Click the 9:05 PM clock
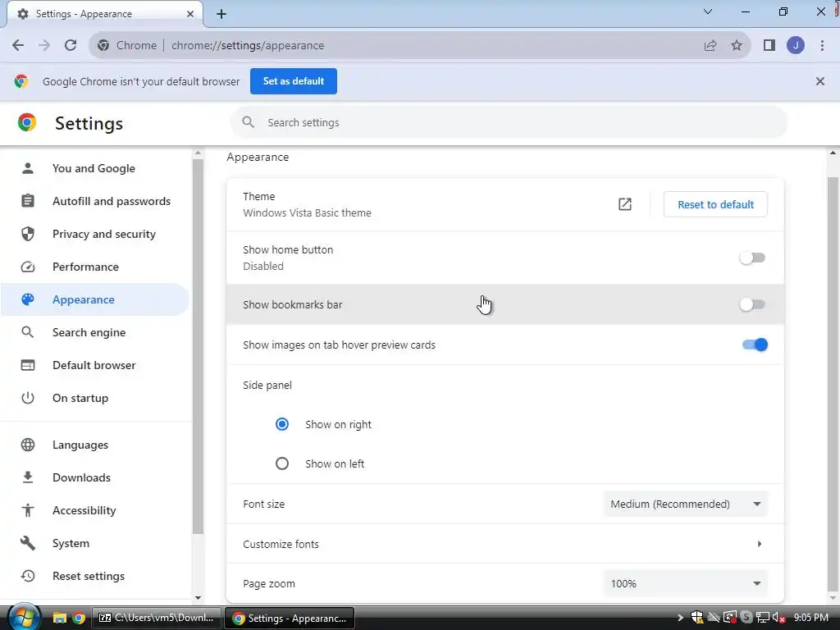The width and height of the screenshot is (840, 630). pos(811,618)
